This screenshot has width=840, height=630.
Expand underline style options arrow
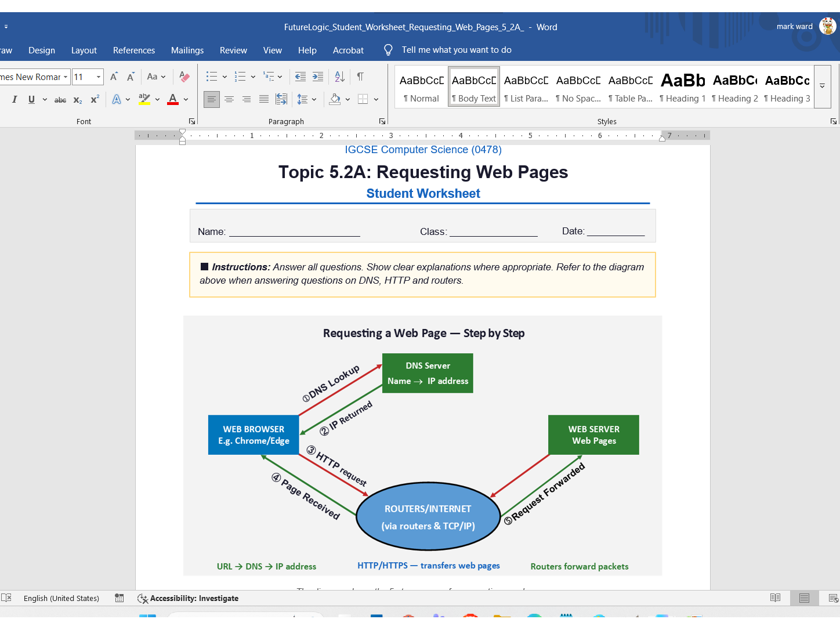pos(45,99)
